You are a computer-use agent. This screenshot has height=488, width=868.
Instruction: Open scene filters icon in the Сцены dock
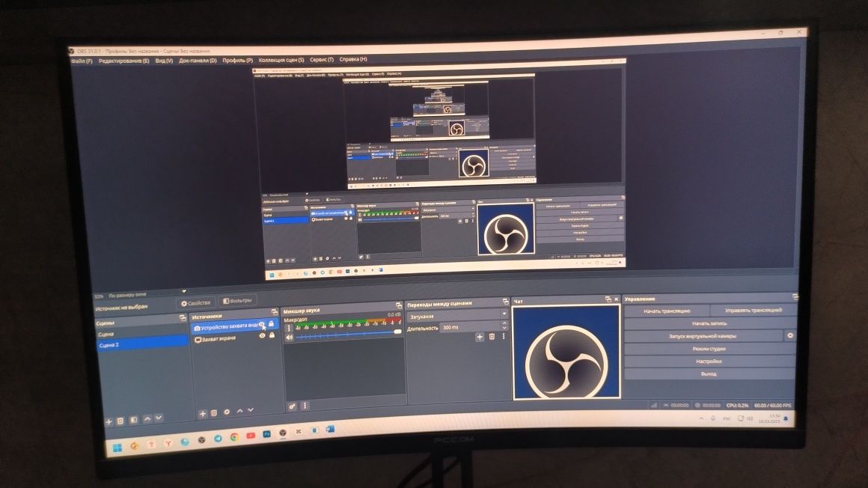(x=133, y=421)
